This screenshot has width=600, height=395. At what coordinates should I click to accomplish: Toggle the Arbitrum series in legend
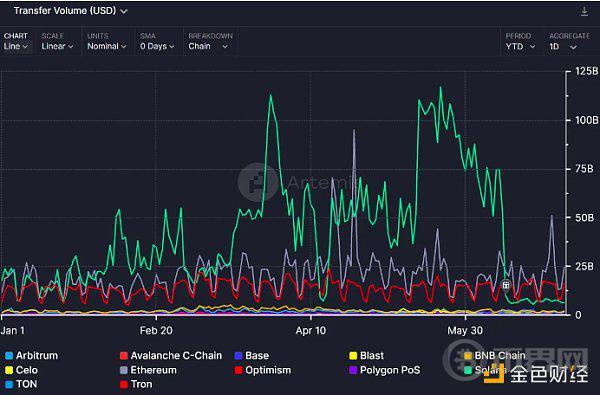(x=31, y=356)
